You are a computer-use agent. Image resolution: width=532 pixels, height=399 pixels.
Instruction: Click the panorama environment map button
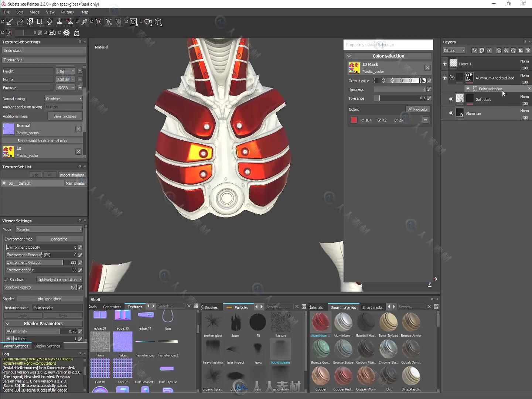click(59, 239)
